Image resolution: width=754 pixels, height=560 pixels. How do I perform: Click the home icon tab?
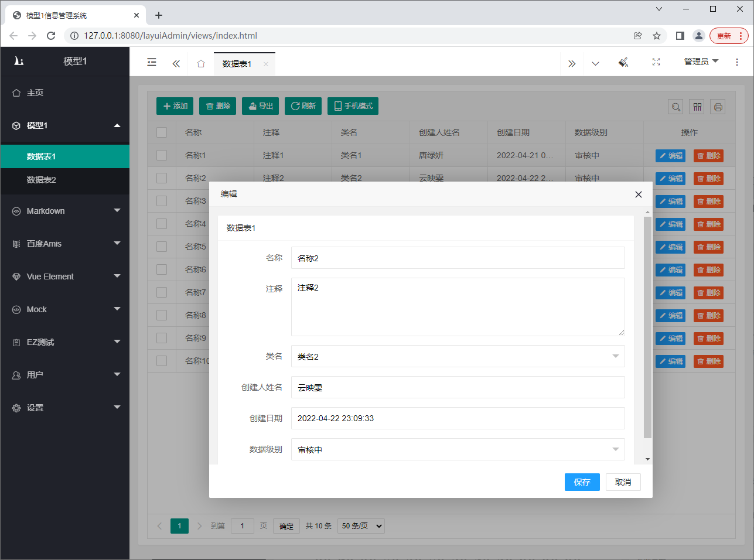point(201,64)
